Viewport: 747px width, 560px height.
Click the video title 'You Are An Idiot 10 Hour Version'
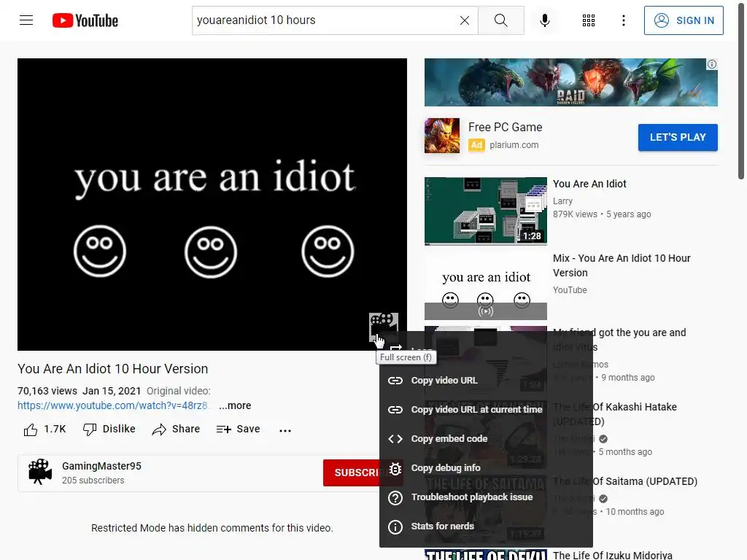coord(113,369)
